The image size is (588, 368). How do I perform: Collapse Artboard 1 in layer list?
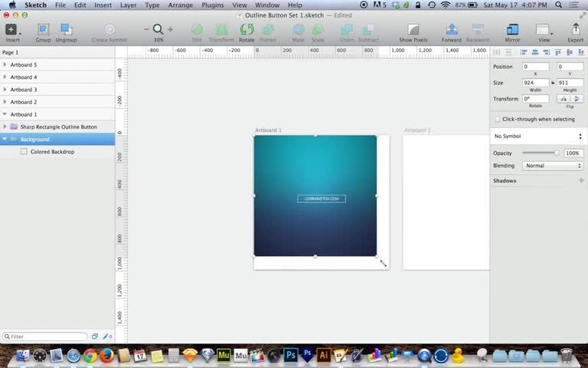click(5, 114)
